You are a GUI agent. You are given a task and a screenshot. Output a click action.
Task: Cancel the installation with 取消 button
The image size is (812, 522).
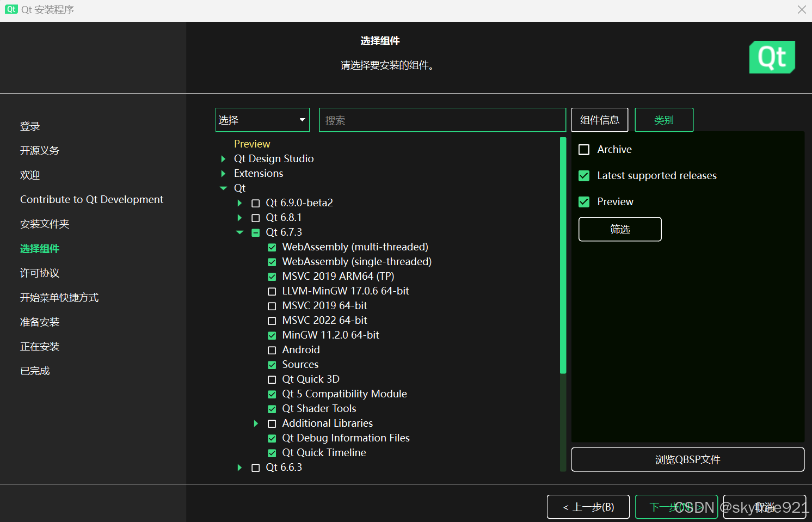[x=765, y=507]
